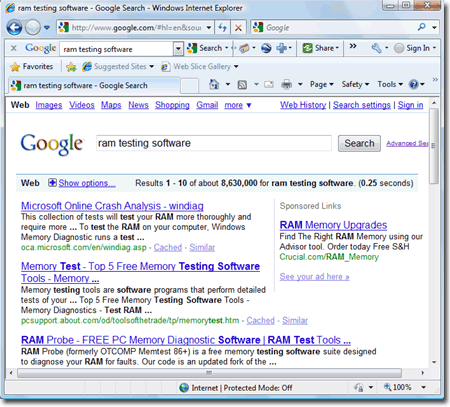Open RAM Probe FREE PC Memory result
This screenshot has width=450, height=407.
click(x=186, y=340)
